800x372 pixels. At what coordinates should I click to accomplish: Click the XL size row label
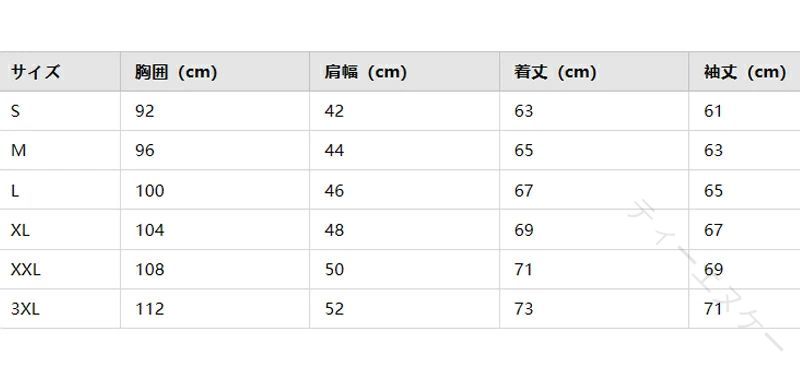(20, 230)
